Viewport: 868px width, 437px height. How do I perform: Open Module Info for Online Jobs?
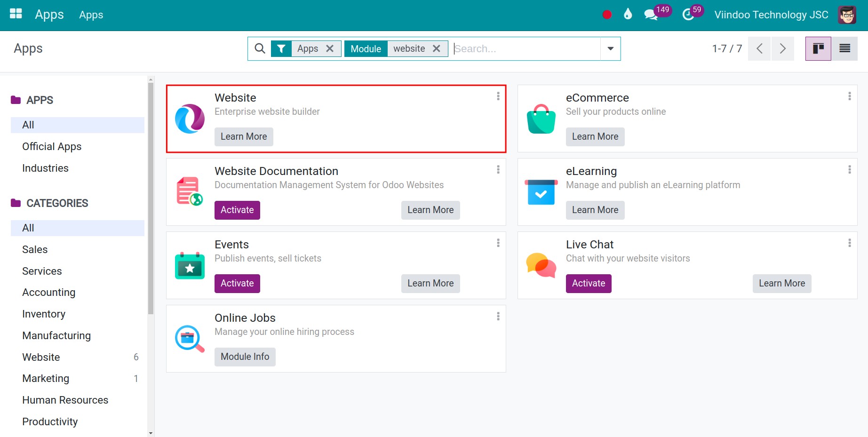pos(245,357)
